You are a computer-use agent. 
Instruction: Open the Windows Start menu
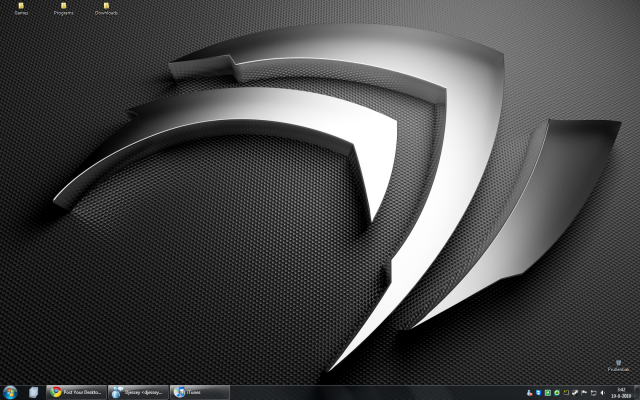coord(11,392)
